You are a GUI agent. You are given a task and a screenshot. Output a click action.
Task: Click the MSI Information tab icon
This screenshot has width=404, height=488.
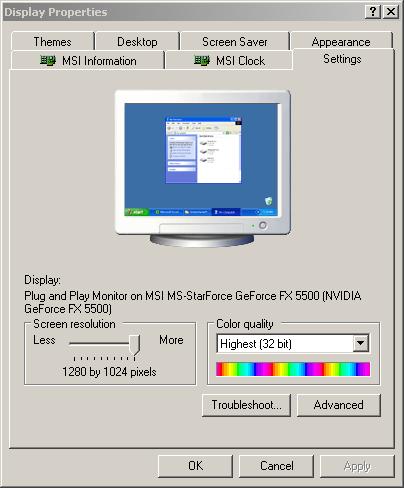48,60
